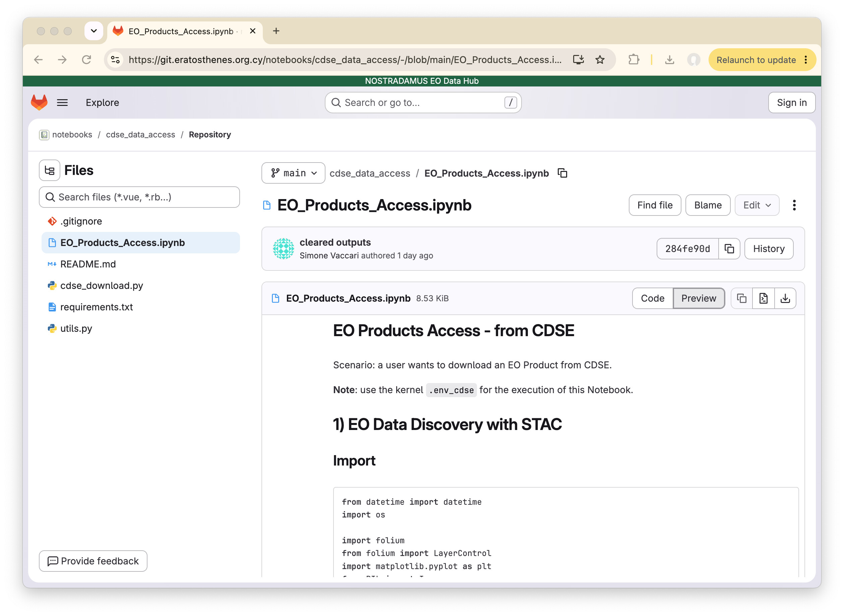Open the browser profile avatar
844x616 pixels.
(x=693, y=60)
